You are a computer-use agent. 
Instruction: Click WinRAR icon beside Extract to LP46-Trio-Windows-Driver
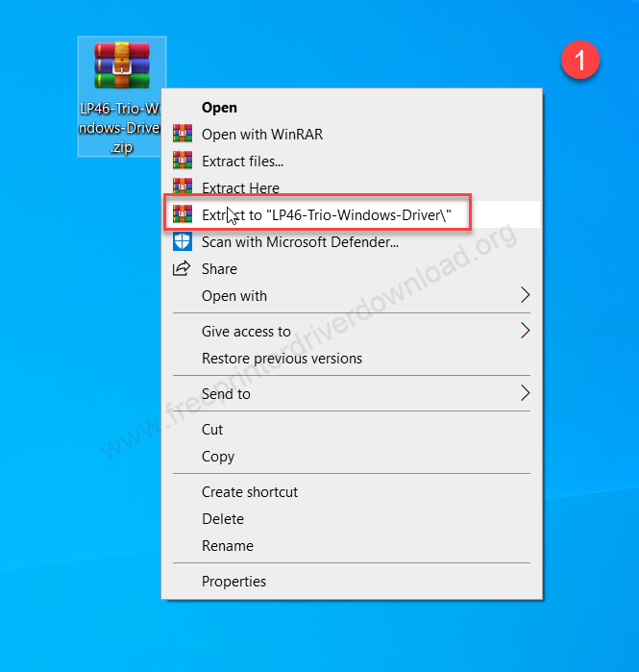click(182, 214)
